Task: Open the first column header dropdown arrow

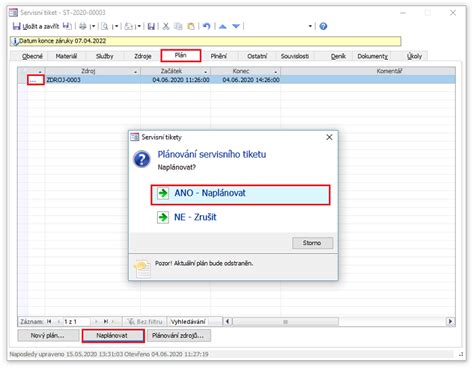Action: click(40, 72)
